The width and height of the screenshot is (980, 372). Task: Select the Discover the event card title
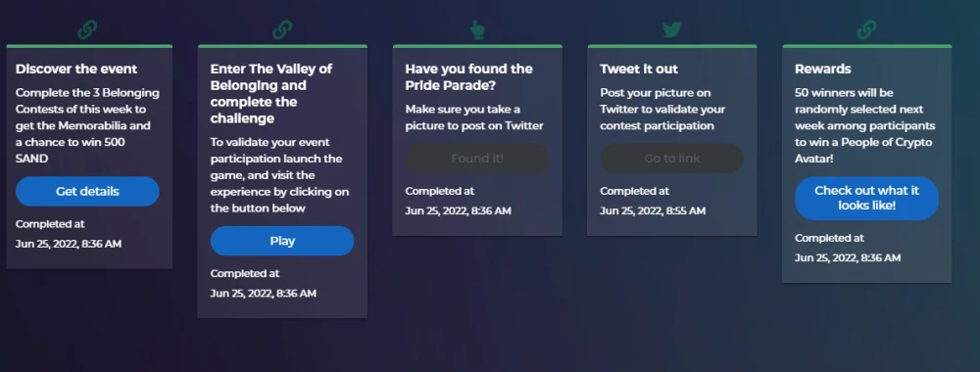coord(76,69)
